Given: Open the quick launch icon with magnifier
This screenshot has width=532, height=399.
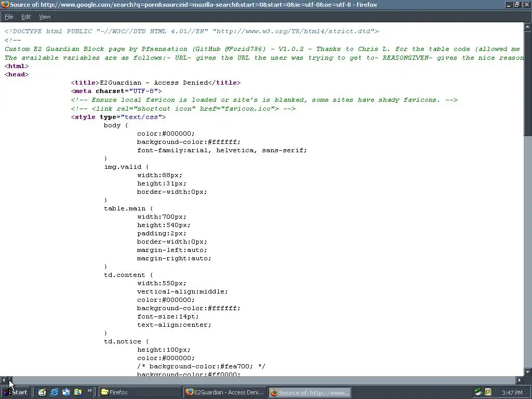Looking at the screenshot, I should coord(78,392).
